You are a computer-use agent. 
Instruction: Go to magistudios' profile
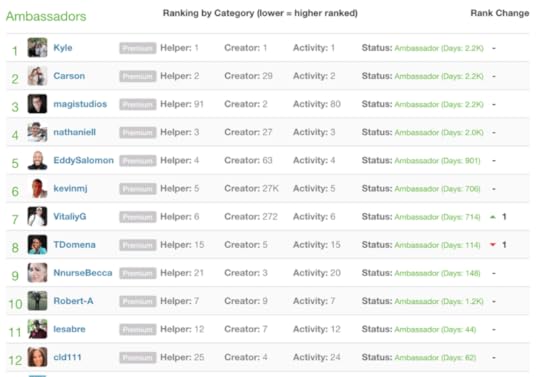[80, 104]
